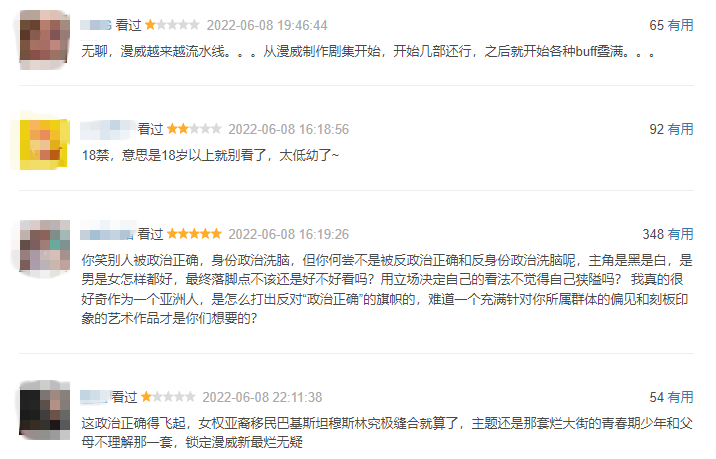Image resolution: width=716 pixels, height=459 pixels.
Task: Mark the 348-vote comment as 有用
Action: coord(680,234)
